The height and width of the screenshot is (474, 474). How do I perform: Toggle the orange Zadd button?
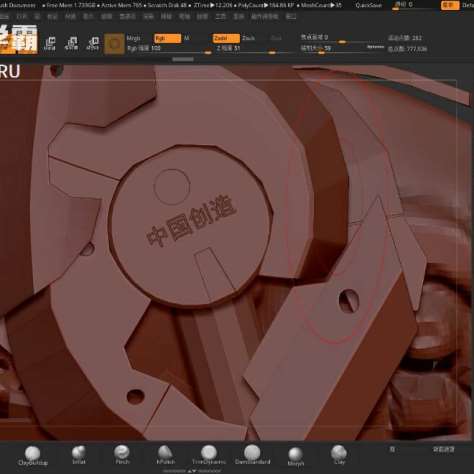[226, 38]
